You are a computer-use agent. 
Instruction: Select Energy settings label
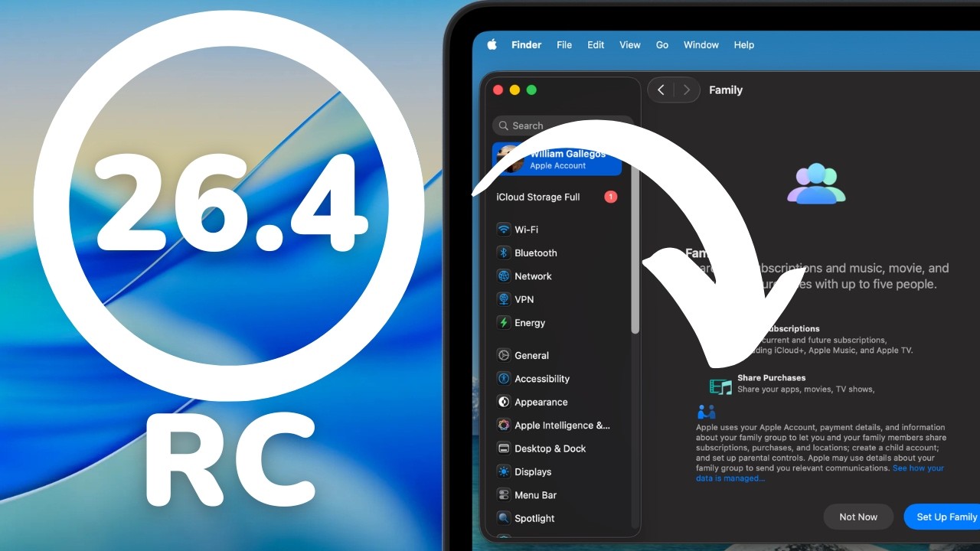530,323
